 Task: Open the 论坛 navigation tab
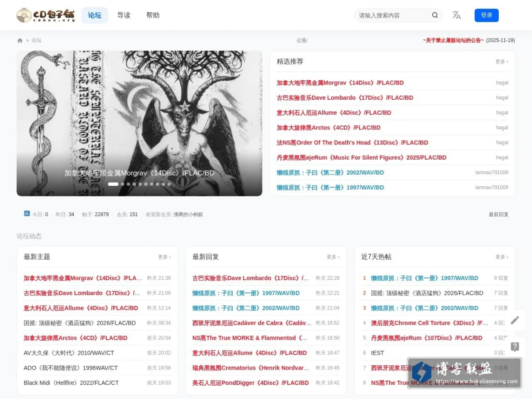coord(94,15)
